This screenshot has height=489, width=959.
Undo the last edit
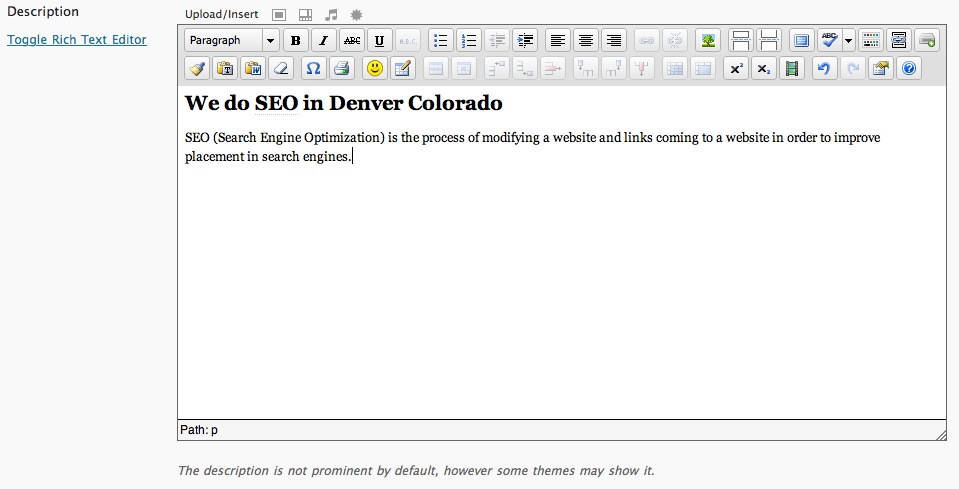point(824,68)
